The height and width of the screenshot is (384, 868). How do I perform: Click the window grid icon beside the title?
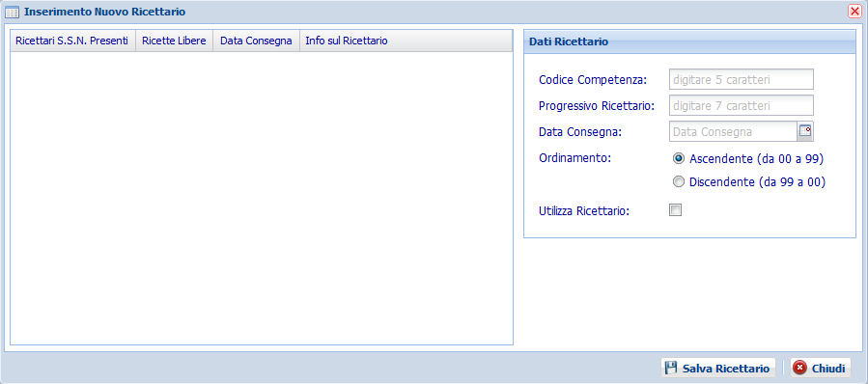pyautogui.click(x=12, y=12)
